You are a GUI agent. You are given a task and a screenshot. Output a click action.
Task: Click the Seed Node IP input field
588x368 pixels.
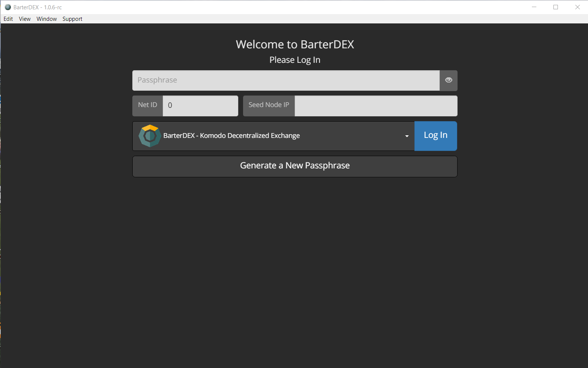[376, 106]
